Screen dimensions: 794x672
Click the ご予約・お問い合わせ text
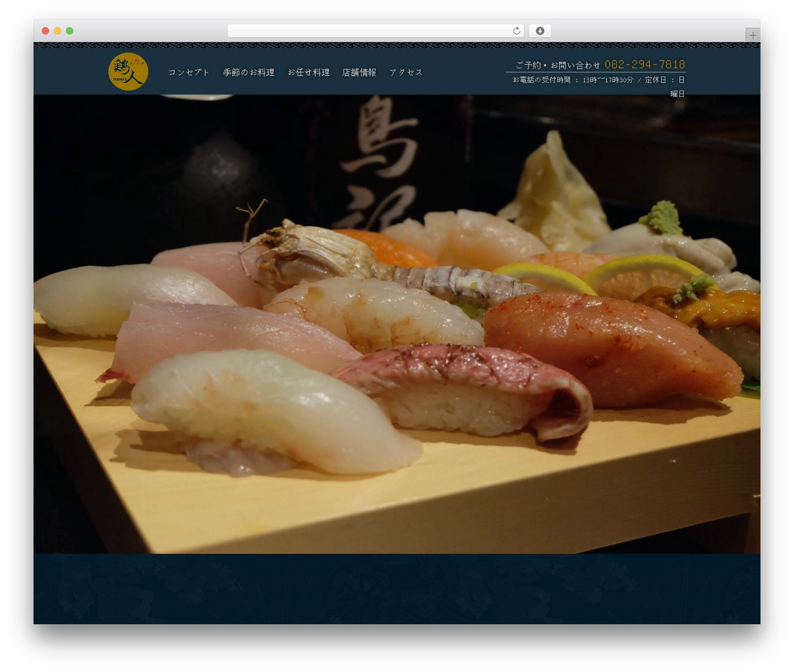[x=558, y=65]
